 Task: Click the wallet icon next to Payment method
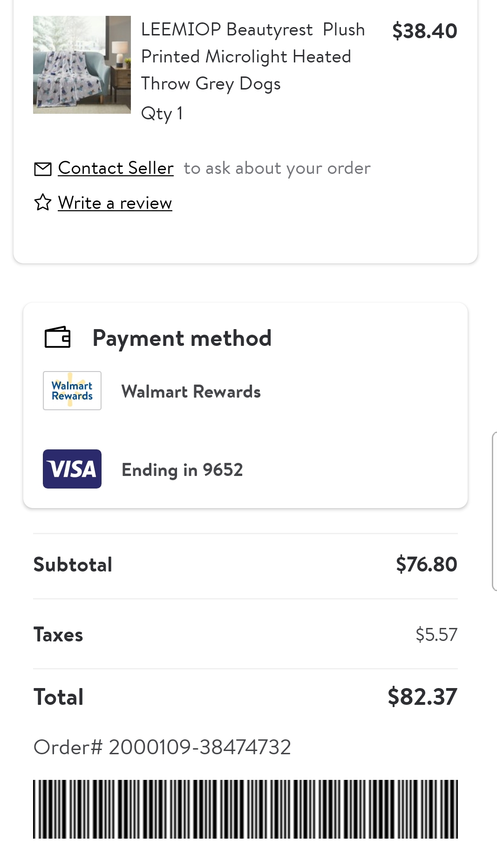58,337
